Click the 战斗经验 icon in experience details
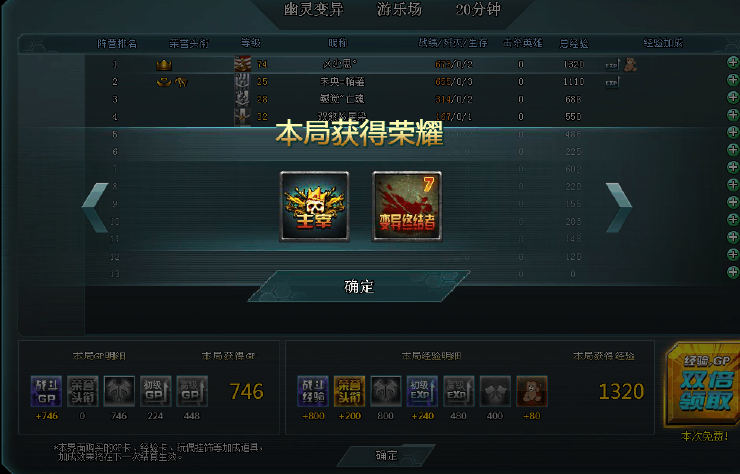The image size is (740, 474). pos(313,391)
